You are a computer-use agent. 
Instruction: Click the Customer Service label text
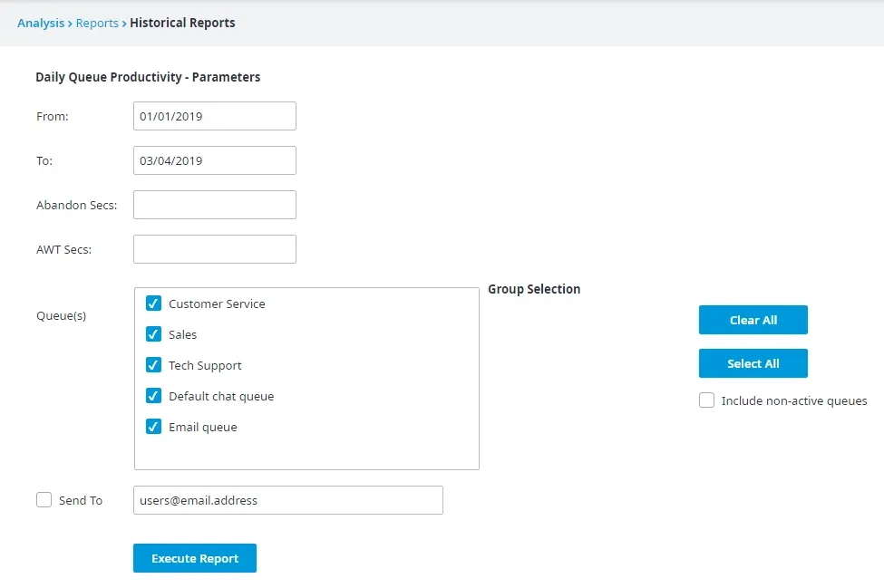tap(217, 304)
